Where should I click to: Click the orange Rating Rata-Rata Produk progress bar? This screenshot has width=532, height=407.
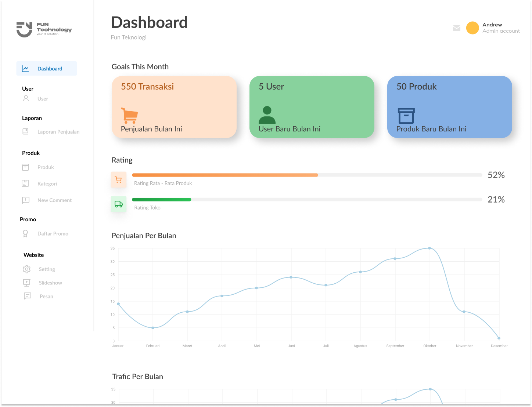(225, 175)
